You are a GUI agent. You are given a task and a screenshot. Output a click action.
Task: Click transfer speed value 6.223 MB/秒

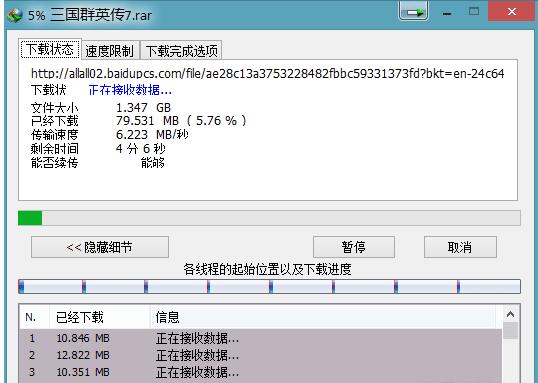click(152, 135)
